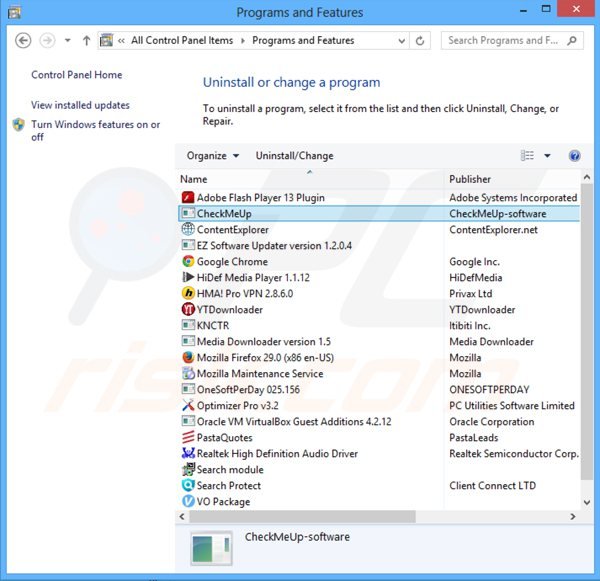Click Programs and Features breadcrumb
This screenshot has width=600, height=581.
(x=303, y=41)
